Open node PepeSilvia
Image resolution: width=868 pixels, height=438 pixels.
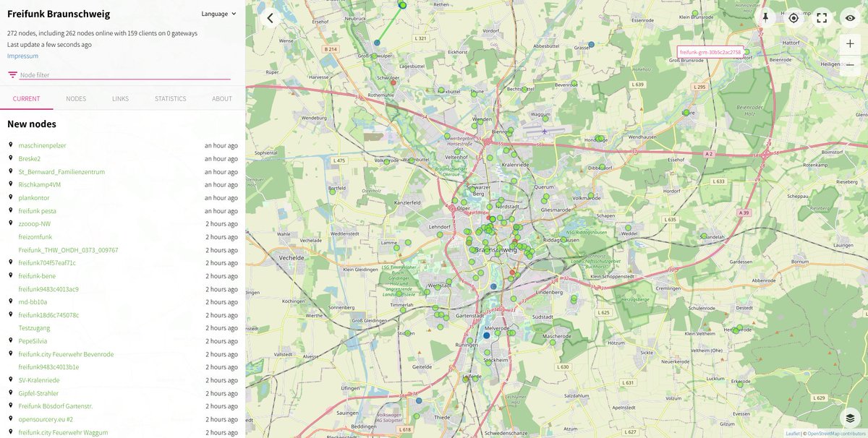coord(33,340)
